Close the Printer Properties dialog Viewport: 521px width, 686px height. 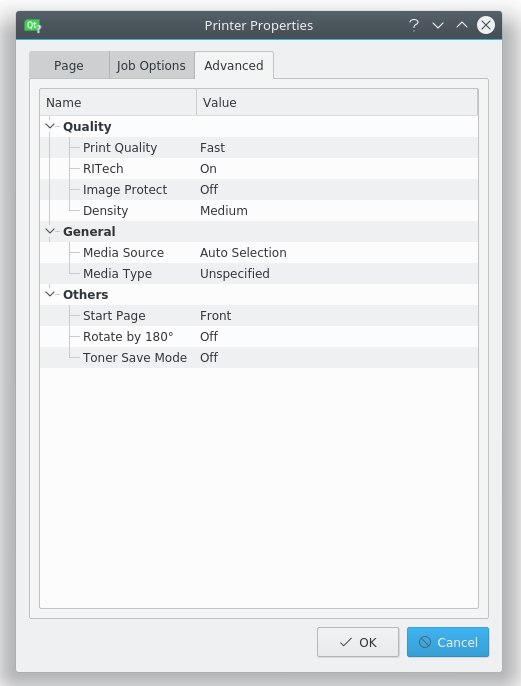click(486, 25)
